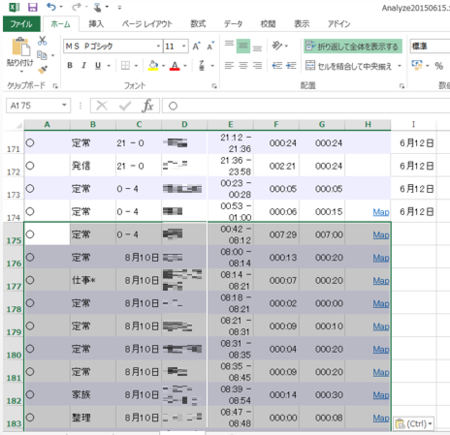
Task: Click the formula bar confirm checkmark icon
Action: 125,106
